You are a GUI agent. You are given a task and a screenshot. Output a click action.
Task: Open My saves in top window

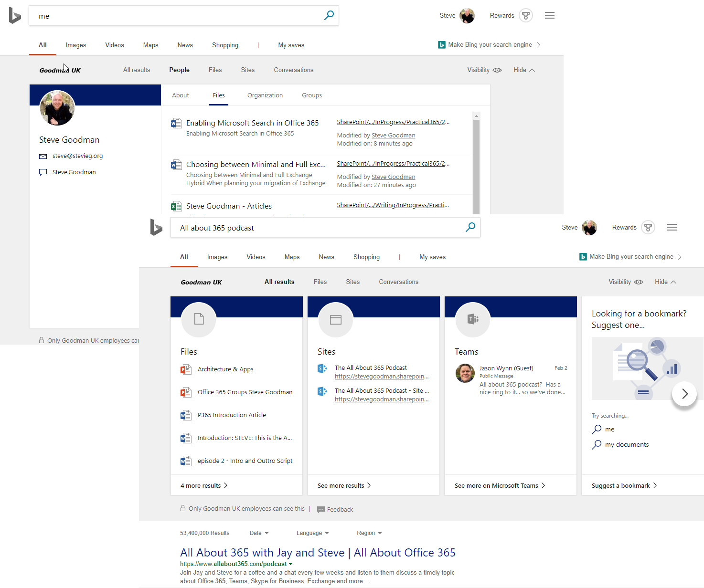tap(291, 45)
